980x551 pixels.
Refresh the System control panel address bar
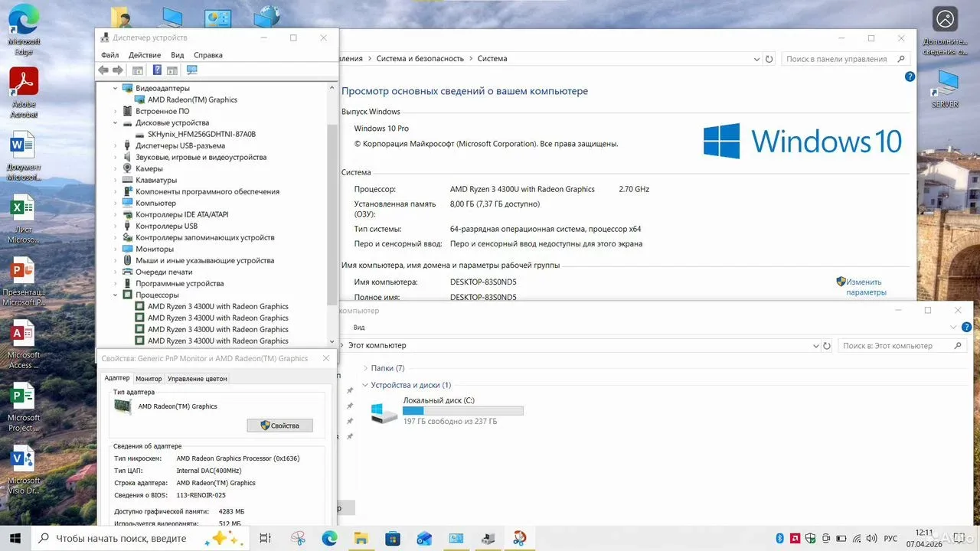[769, 59]
